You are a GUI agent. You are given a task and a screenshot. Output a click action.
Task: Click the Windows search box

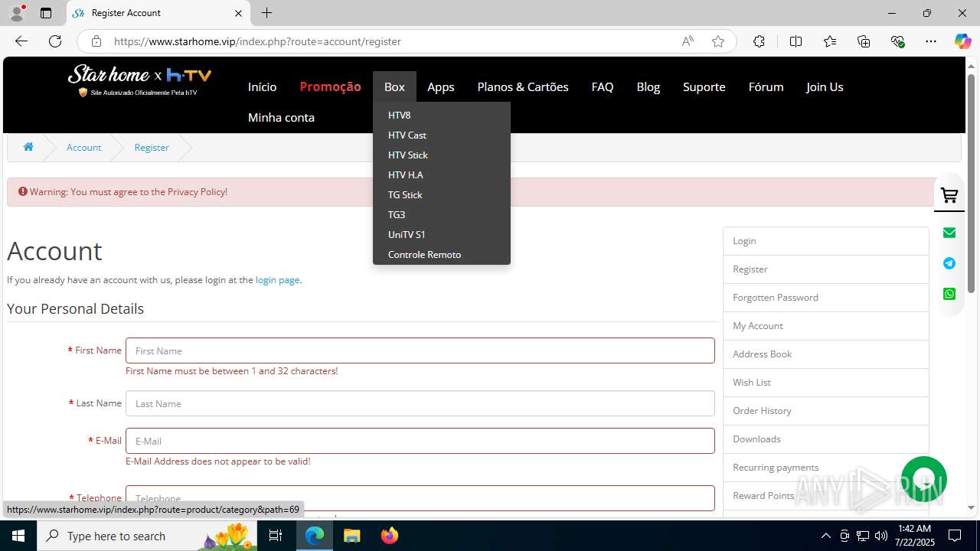pyautogui.click(x=148, y=536)
